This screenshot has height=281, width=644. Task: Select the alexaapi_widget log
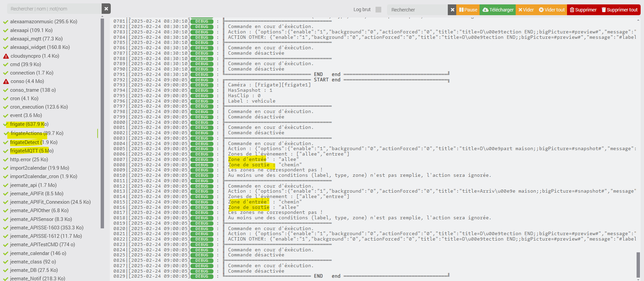pos(40,47)
